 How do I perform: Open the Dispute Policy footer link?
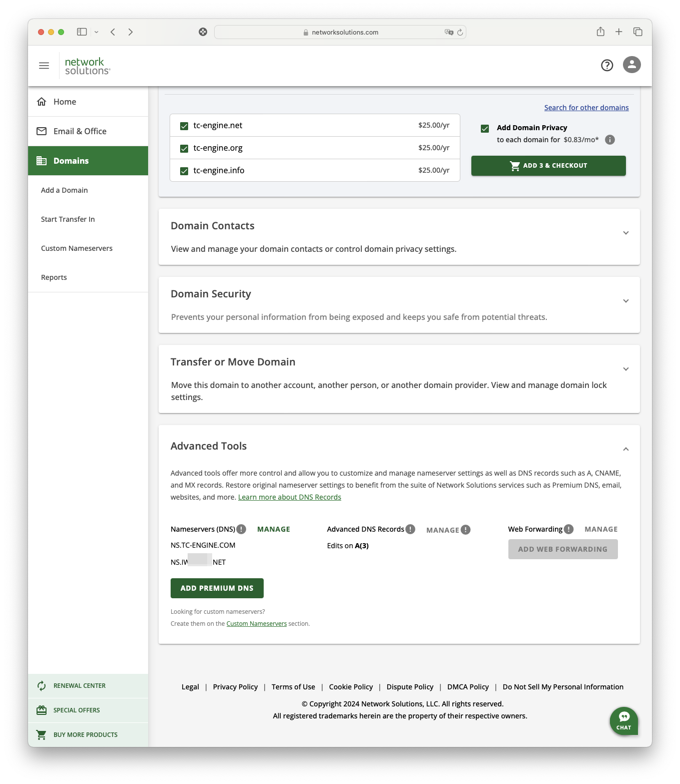coord(410,687)
